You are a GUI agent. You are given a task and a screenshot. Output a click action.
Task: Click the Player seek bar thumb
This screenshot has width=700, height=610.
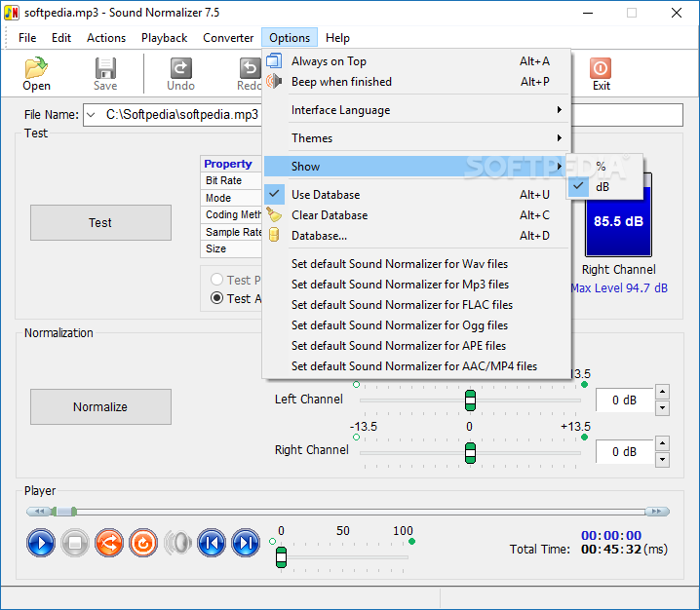[x=63, y=512]
